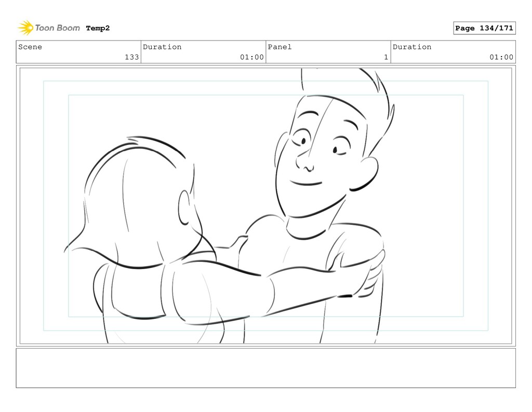Select the scene number '133'
Screen dimensions: 532x412
tap(131, 57)
